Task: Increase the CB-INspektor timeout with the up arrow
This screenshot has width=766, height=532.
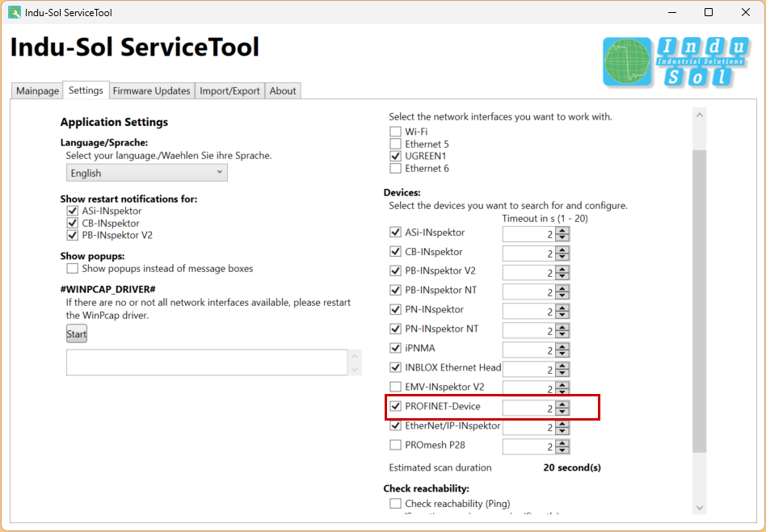Action: pos(562,250)
